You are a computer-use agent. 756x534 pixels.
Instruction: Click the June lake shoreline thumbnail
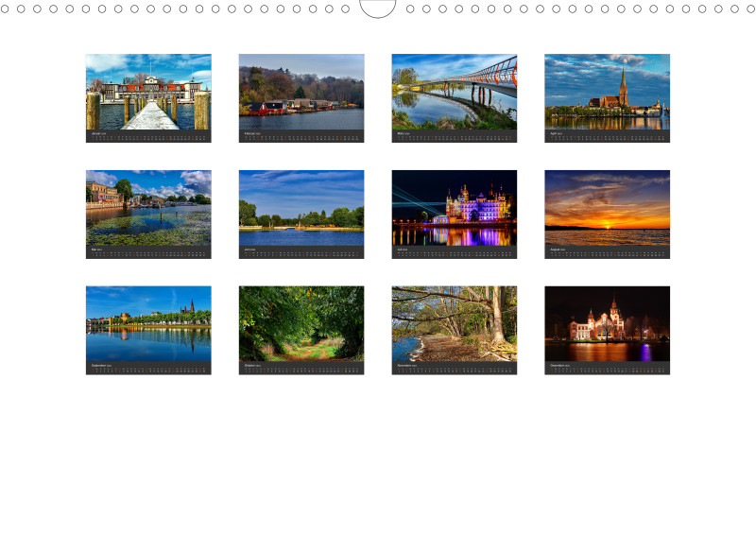click(301, 208)
